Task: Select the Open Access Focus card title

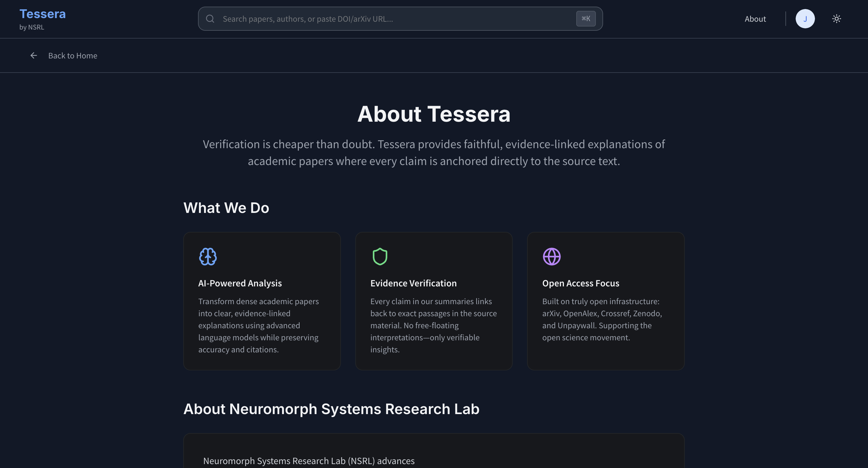Action: click(x=580, y=283)
